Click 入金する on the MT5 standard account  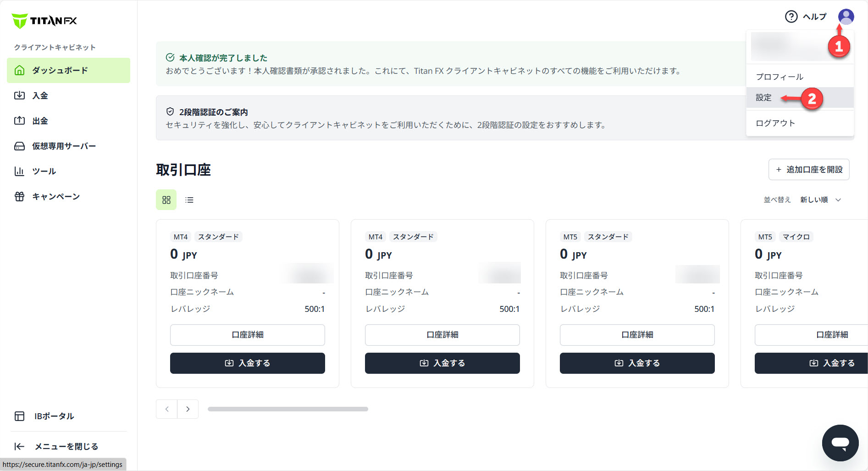click(637, 363)
